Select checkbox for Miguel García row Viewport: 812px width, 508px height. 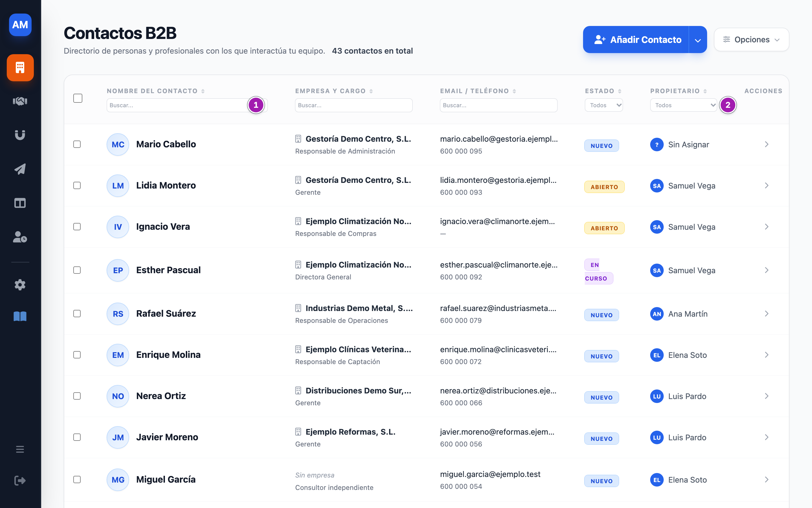click(77, 479)
